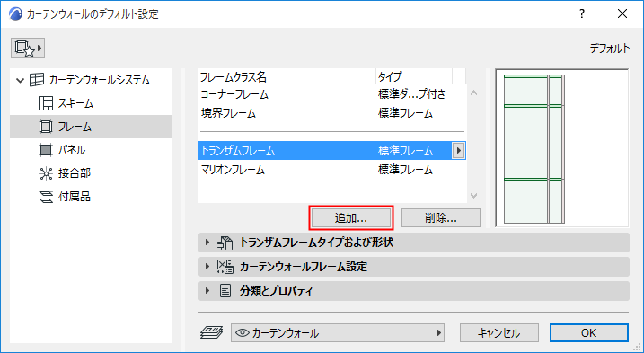Click the 削除... button
Viewport: 644px width, 353px height.
(x=441, y=218)
